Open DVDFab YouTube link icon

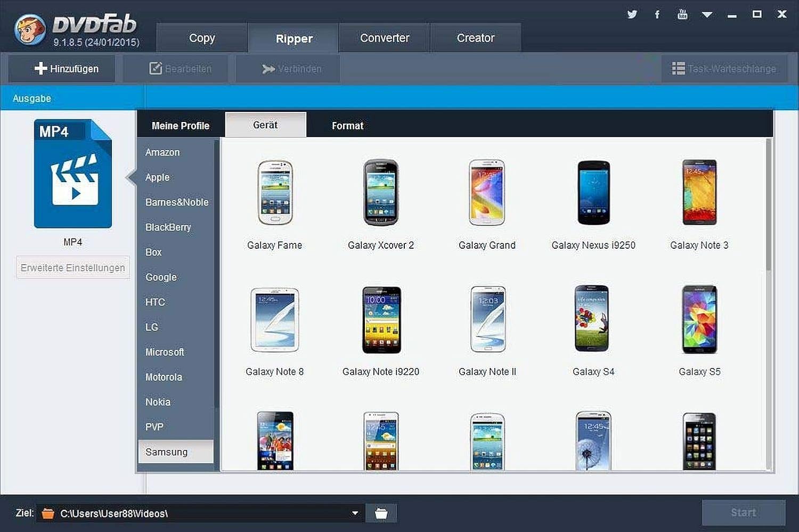[682, 14]
